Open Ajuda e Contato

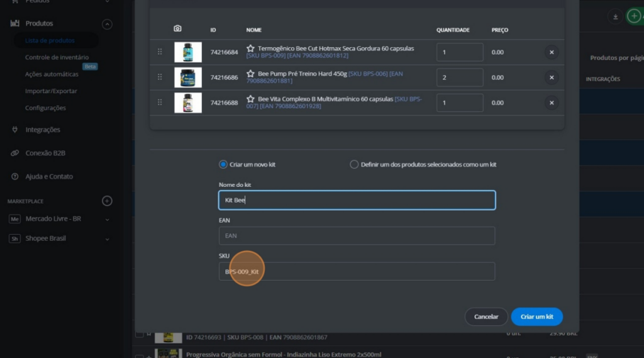(x=49, y=176)
